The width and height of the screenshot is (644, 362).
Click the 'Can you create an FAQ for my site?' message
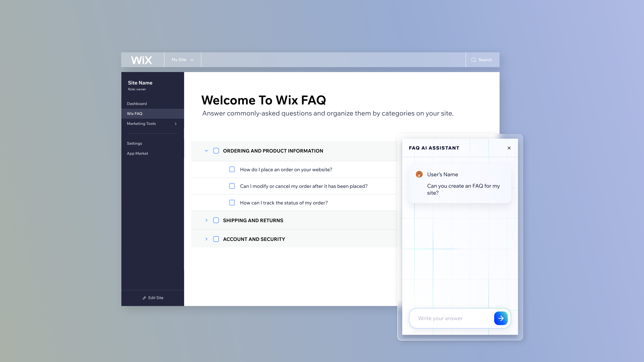click(464, 189)
